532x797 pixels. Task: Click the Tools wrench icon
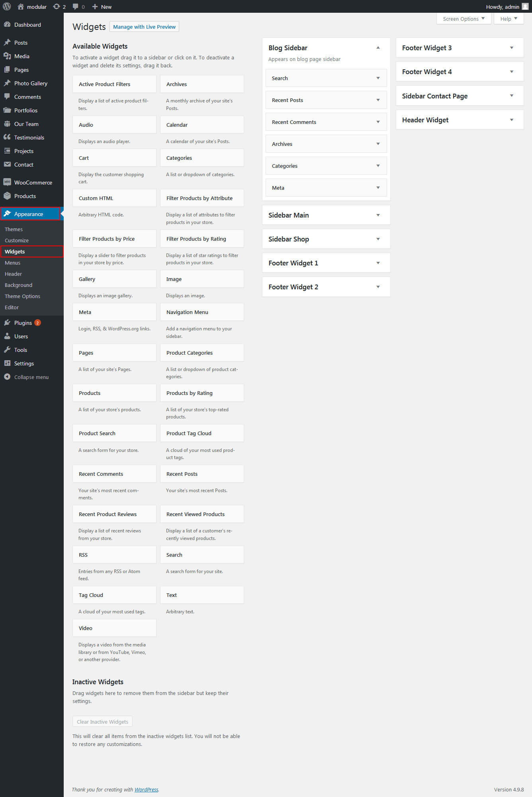click(7, 350)
